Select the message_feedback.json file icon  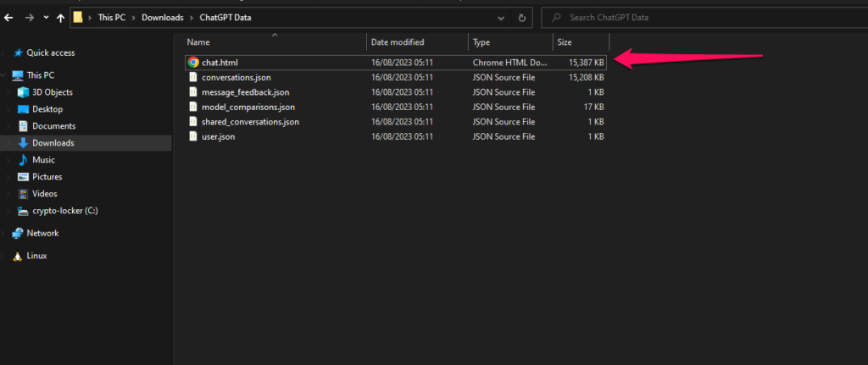click(x=193, y=92)
